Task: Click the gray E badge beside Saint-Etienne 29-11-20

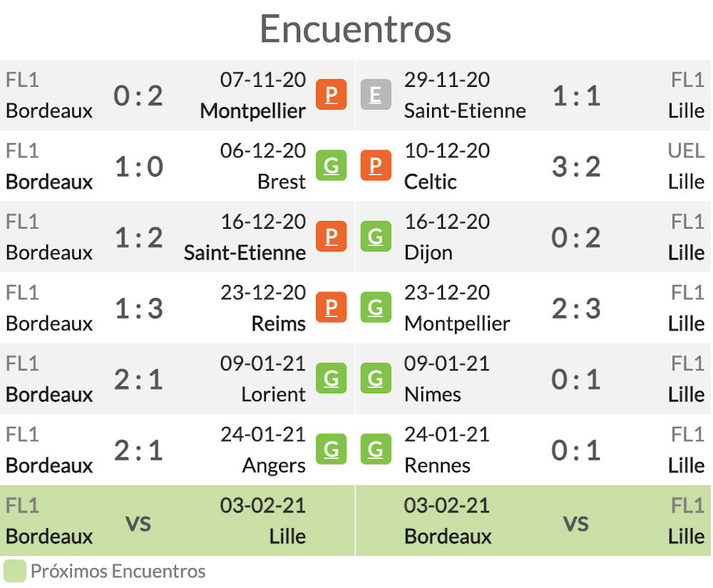Action: [x=376, y=95]
